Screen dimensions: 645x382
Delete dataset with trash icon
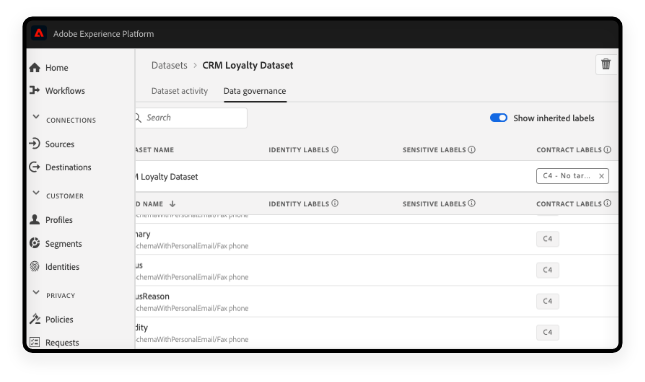point(606,64)
